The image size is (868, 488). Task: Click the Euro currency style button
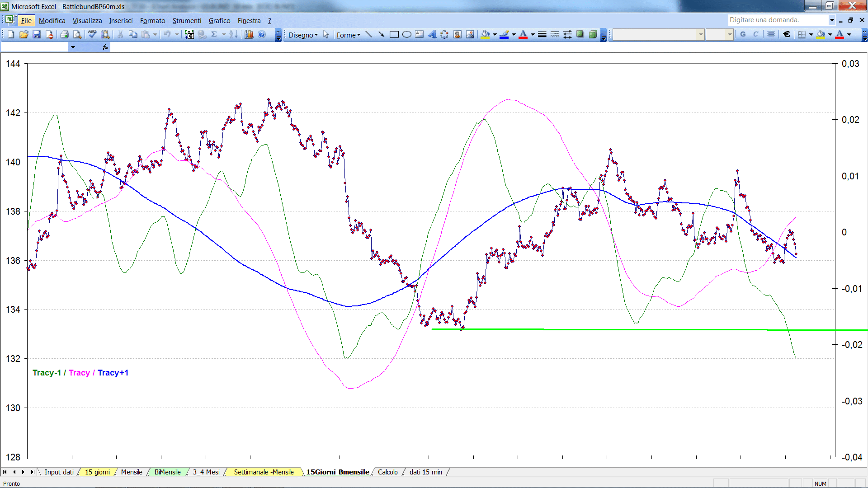(x=787, y=34)
